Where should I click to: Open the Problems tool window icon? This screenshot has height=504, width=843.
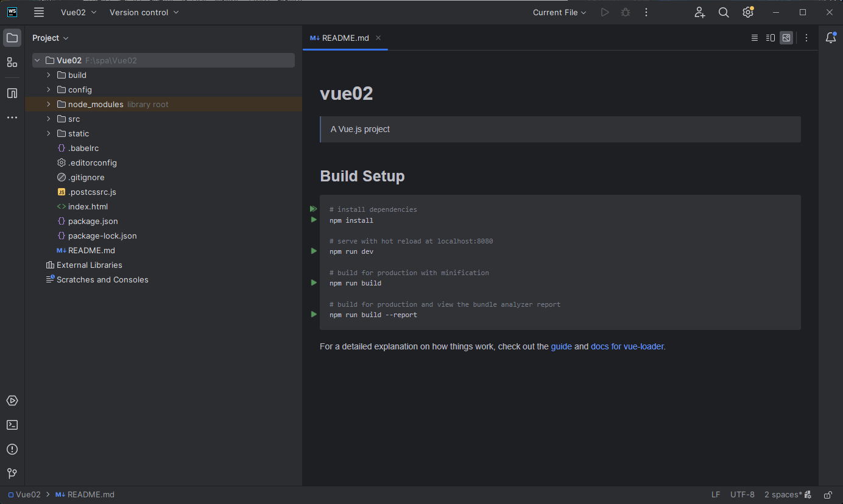[12, 449]
